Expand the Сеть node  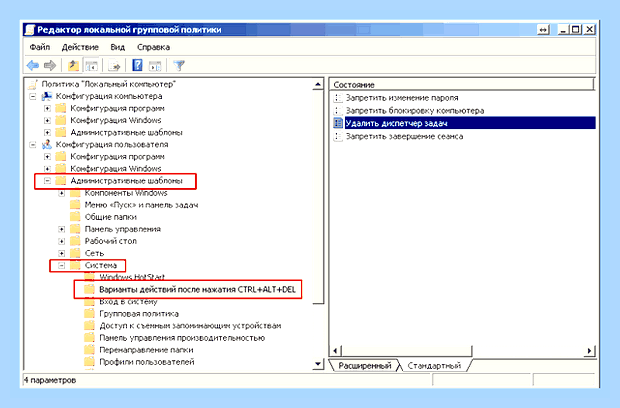pos(62,253)
